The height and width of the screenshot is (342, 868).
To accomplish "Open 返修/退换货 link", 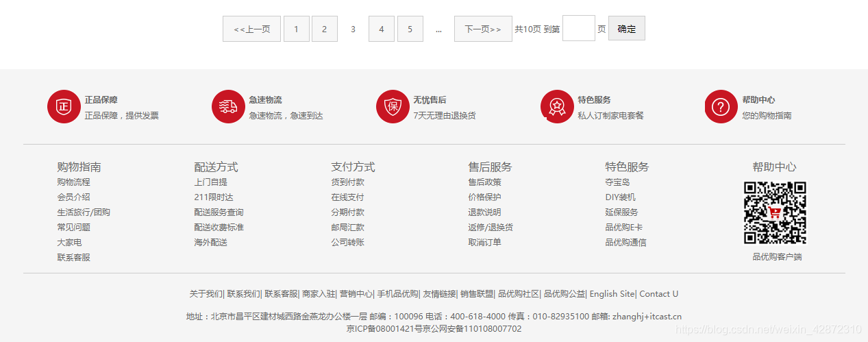I will click(491, 228).
